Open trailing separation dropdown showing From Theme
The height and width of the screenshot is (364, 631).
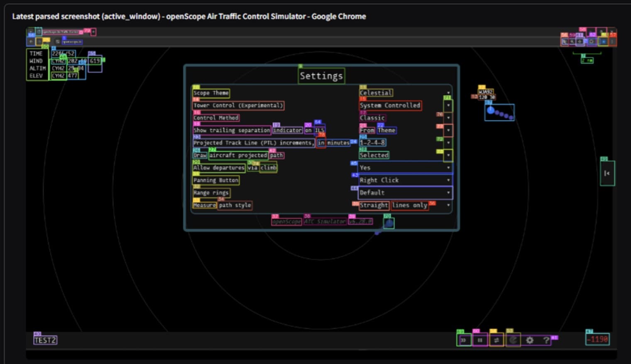click(405, 130)
